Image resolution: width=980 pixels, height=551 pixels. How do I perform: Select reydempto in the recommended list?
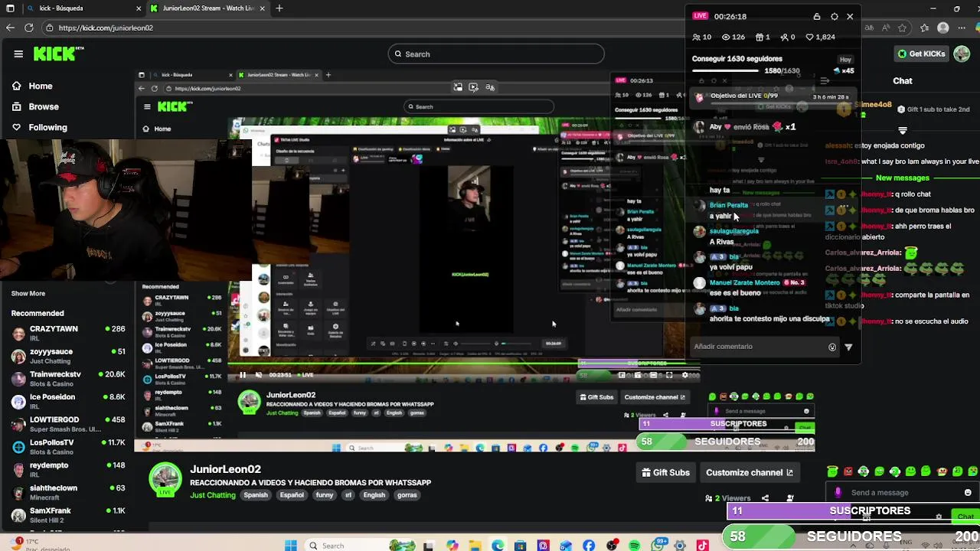pyautogui.click(x=67, y=469)
